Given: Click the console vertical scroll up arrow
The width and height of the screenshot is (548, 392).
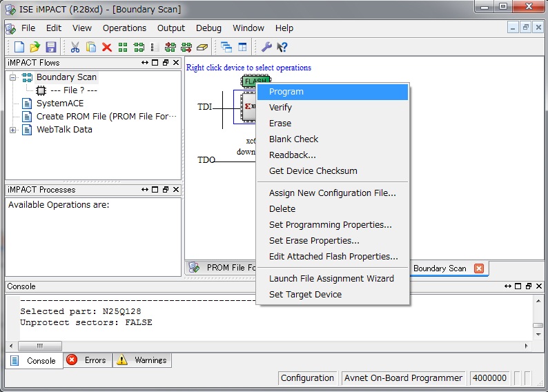Looking at the screenshot, I should (538, 301).
